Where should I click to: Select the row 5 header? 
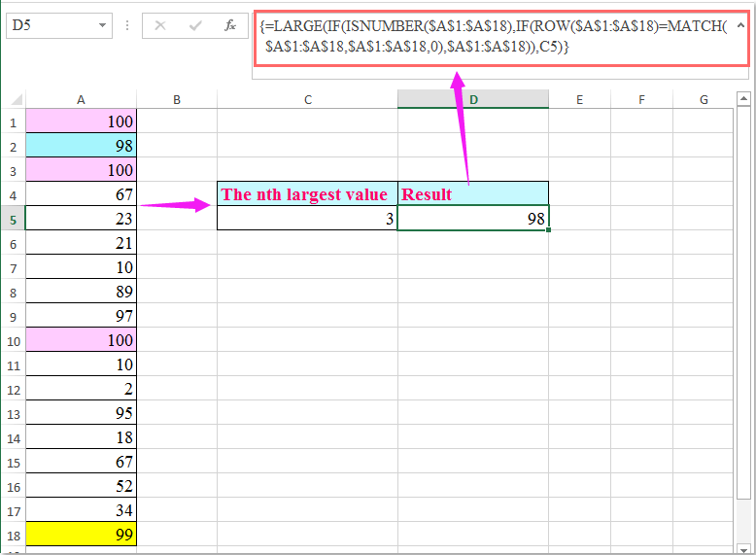click(x=13, y=219)
